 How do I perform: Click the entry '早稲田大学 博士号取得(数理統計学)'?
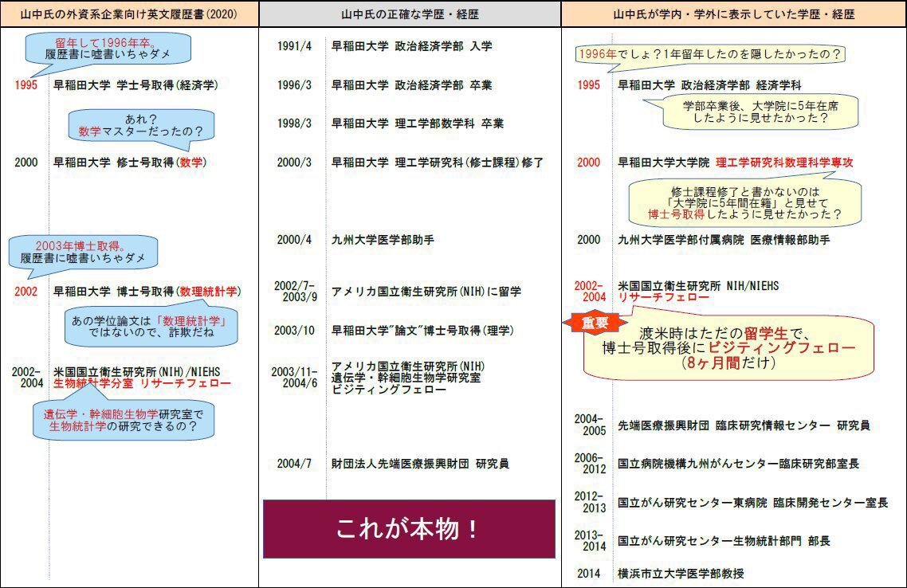[147, 292]
